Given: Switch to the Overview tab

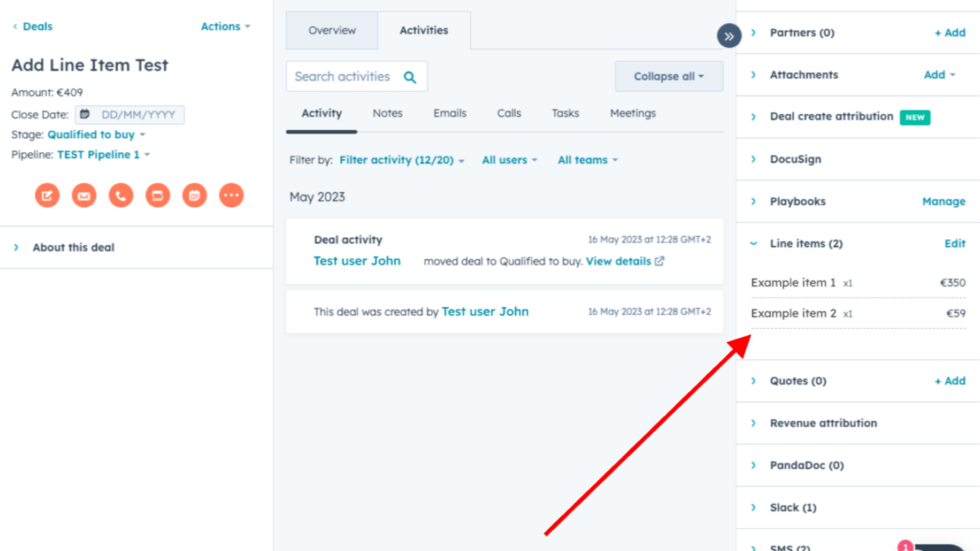Looking at the screenshot, I should 332,30.
